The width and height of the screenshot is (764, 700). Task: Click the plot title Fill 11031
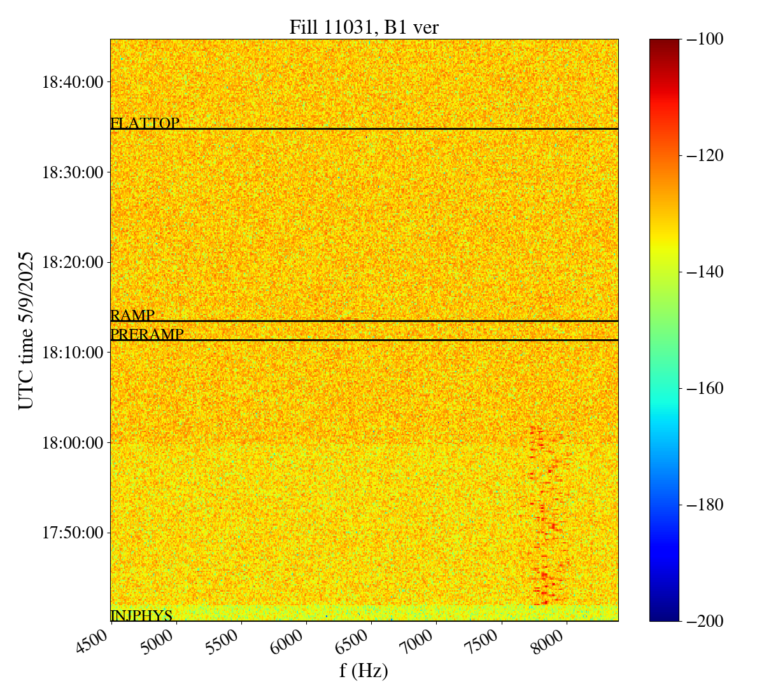coord(364,27)
